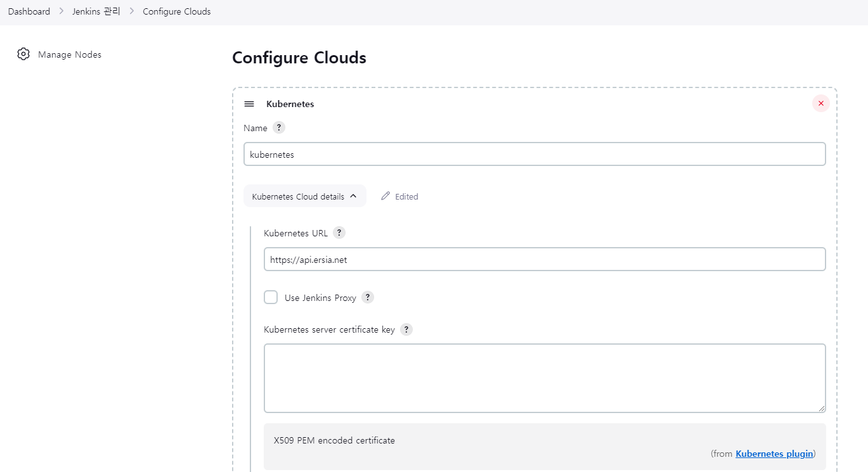Open the Jenkins 관리 breadcrumb
This screenshot has width=868, height=472.
coord(96,11)
